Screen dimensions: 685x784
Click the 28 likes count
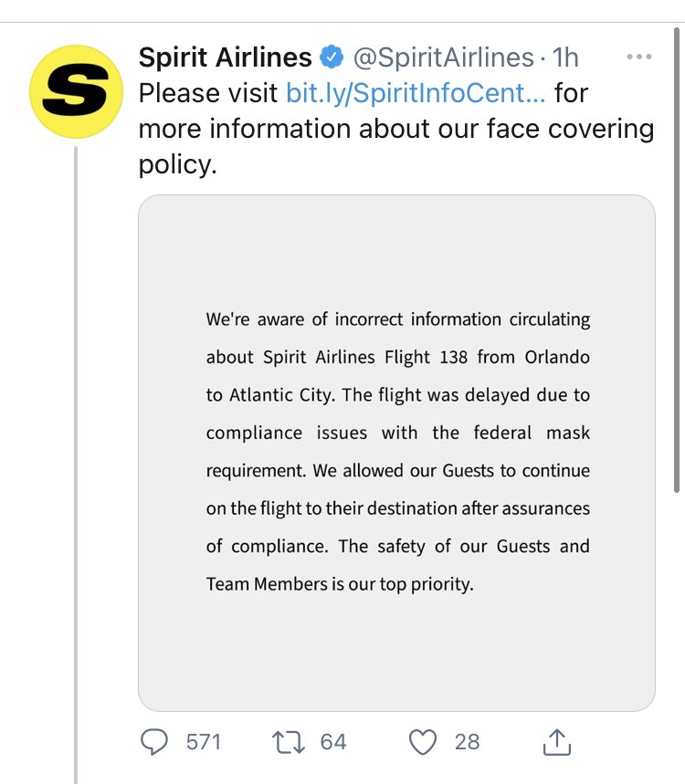[x=467, y=742]
